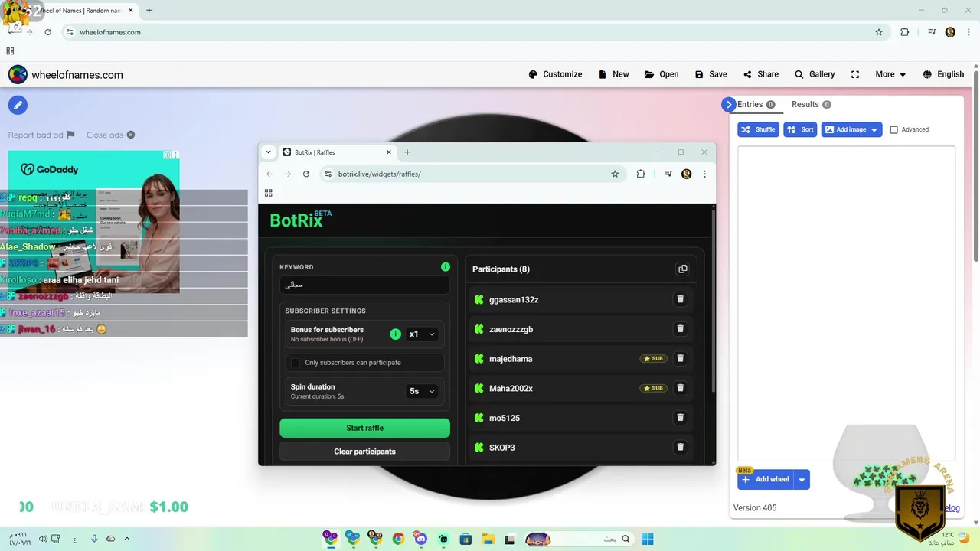
Task: Collapse entries panel with blue arrow
Action: (x=728, y=105)
